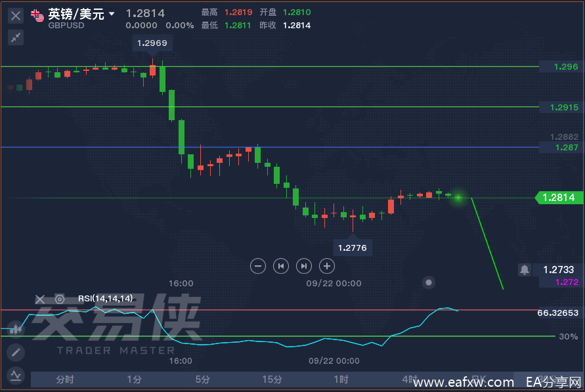This screenshot has height=392, width=585.
Task: Click the 09/22 00:00 time label on main chart
Action: 334,283
